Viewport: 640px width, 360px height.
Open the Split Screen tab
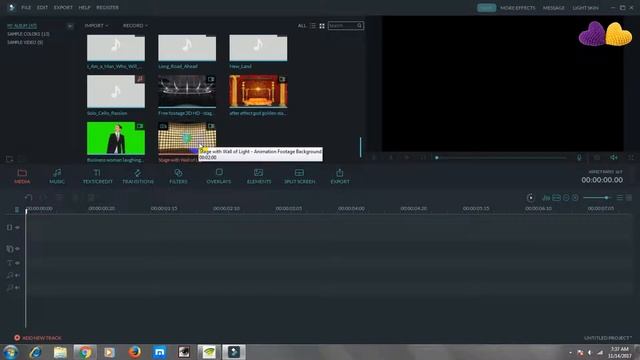(299, 176)
